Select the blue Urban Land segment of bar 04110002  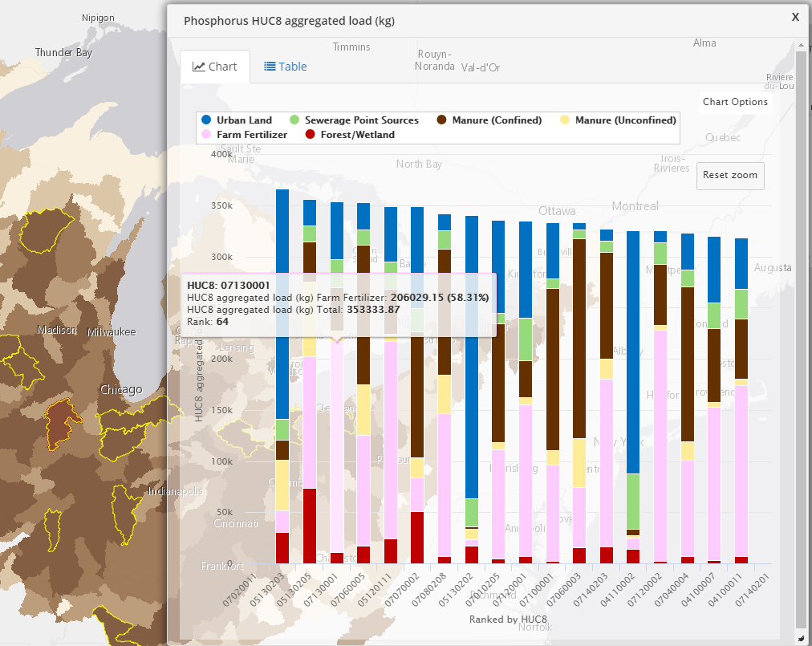633,353
